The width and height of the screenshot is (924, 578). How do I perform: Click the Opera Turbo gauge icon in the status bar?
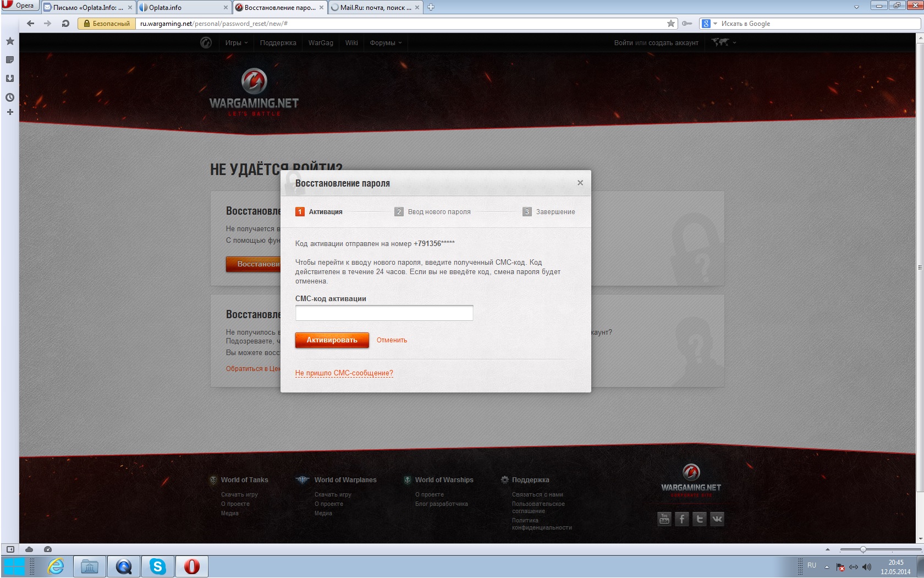tap(48, 549)
